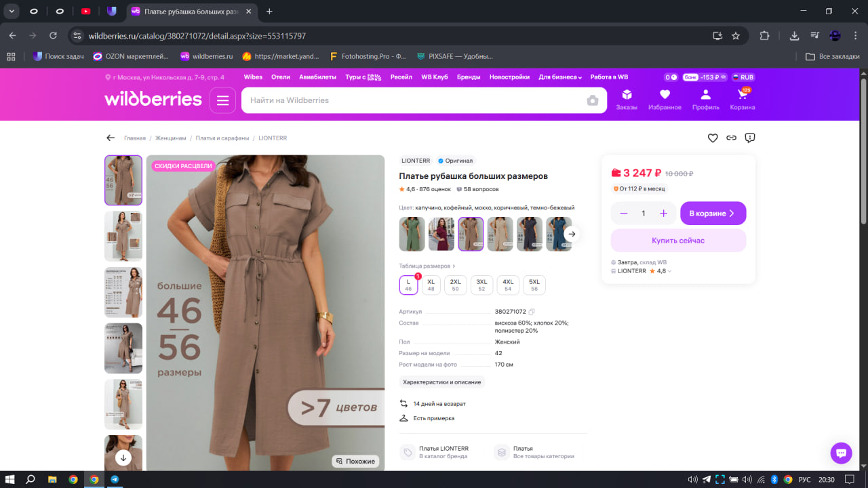This screenshot has width=868, height=488.
Task: View site information icon in address bar
Action: click(77, 36)
